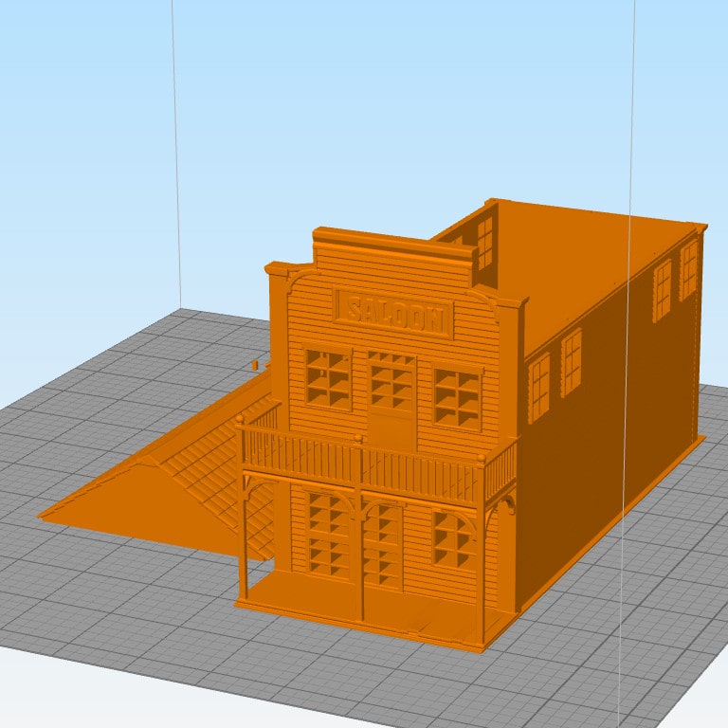This screenshot has width=728, height=728.
Task: Click the SALOON sign on the facade
Action: click(x=393, y=314)
